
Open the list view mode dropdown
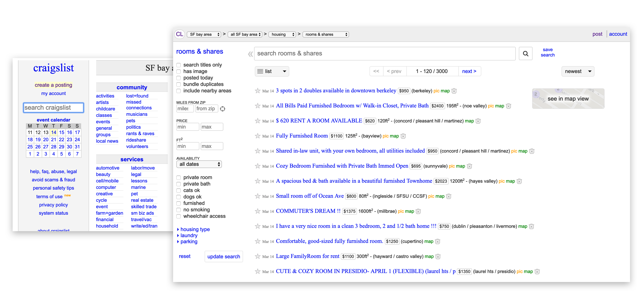272,72
